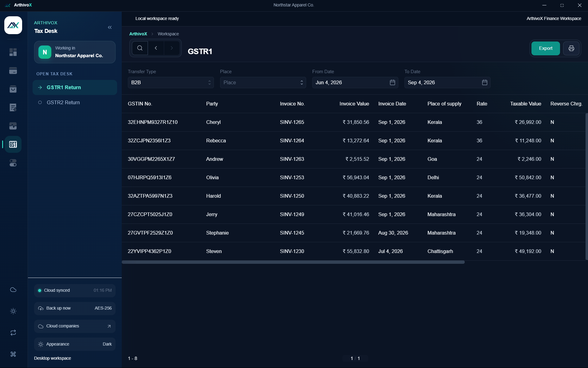The height and width of the screenshot is (368, 588).
Task: Click the Rate column header
Action: (x=482, y=104)
